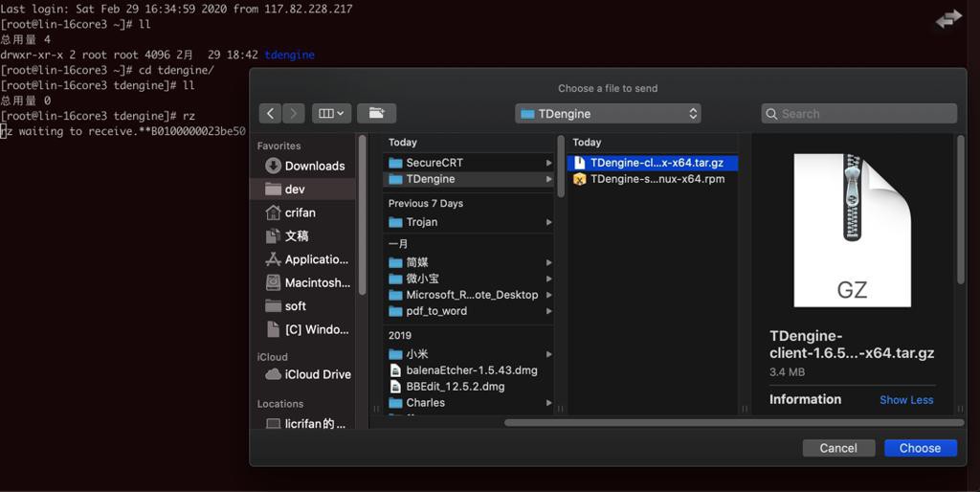Click the rpm package icon
Screen dimensions: 980x492
coord(579,179)
